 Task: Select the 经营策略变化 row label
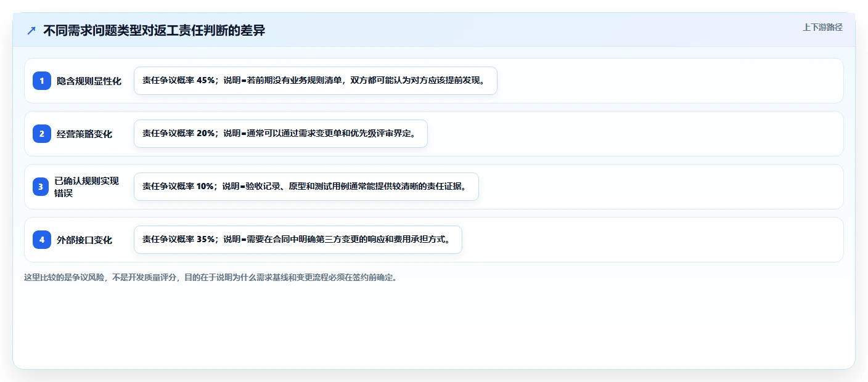(84, 134)
